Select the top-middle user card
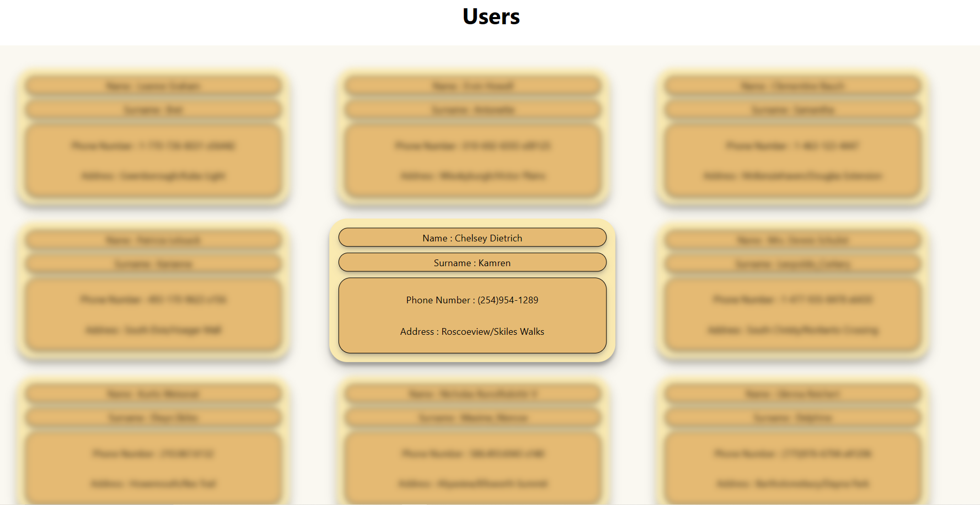 point(472,138)
